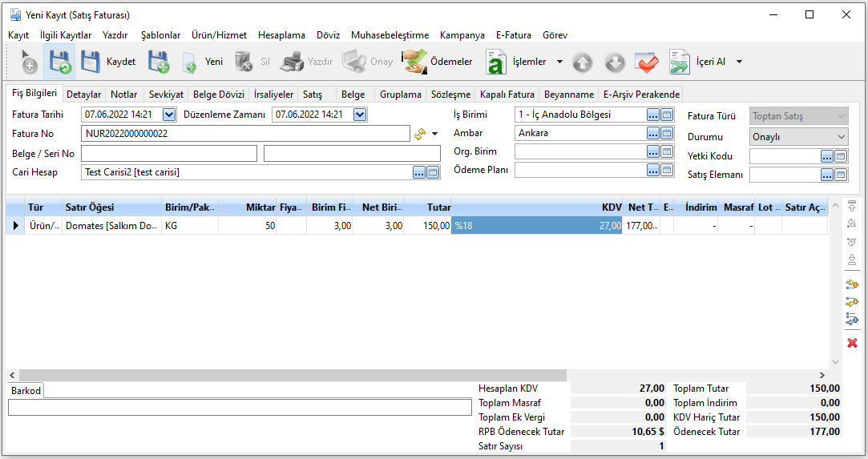The image size is (868, 459).
Task: Click the Miktar column header
Action: pos(248,207)
